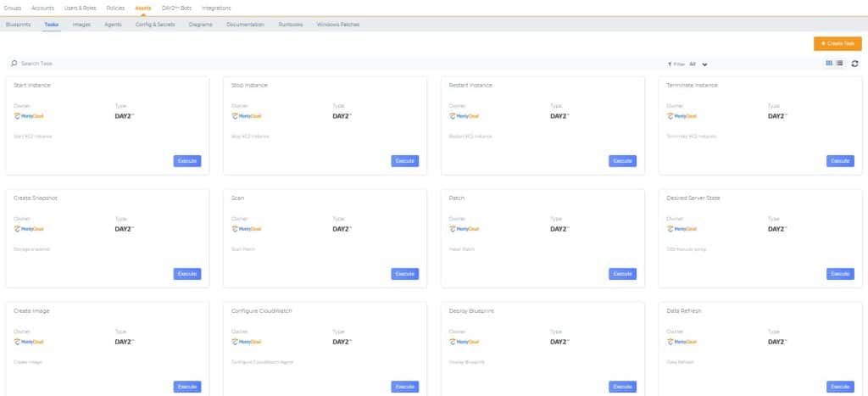This screenshot has height=396, width=868.
Task: Open the Filter All dropdown
Action: tap(698, 64)
